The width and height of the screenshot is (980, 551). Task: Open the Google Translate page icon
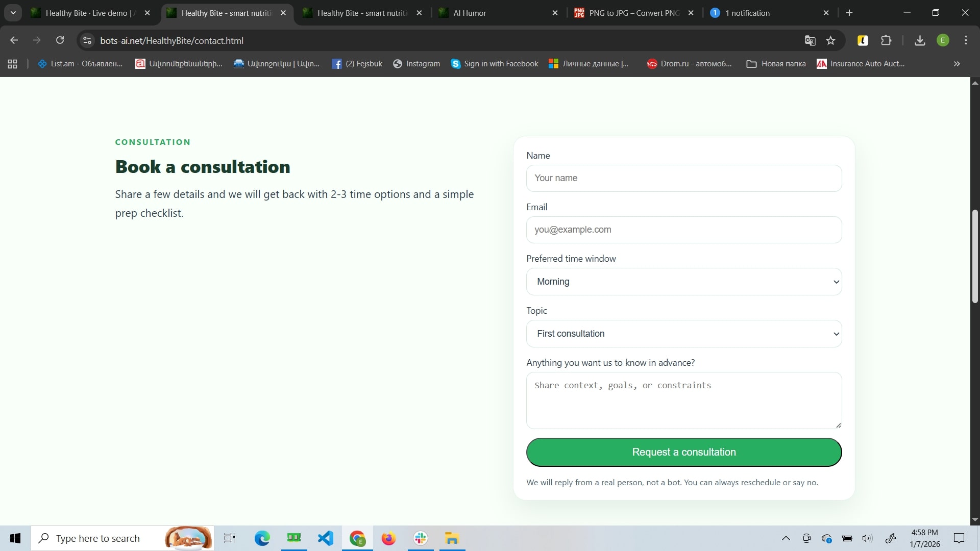[810, 40]
